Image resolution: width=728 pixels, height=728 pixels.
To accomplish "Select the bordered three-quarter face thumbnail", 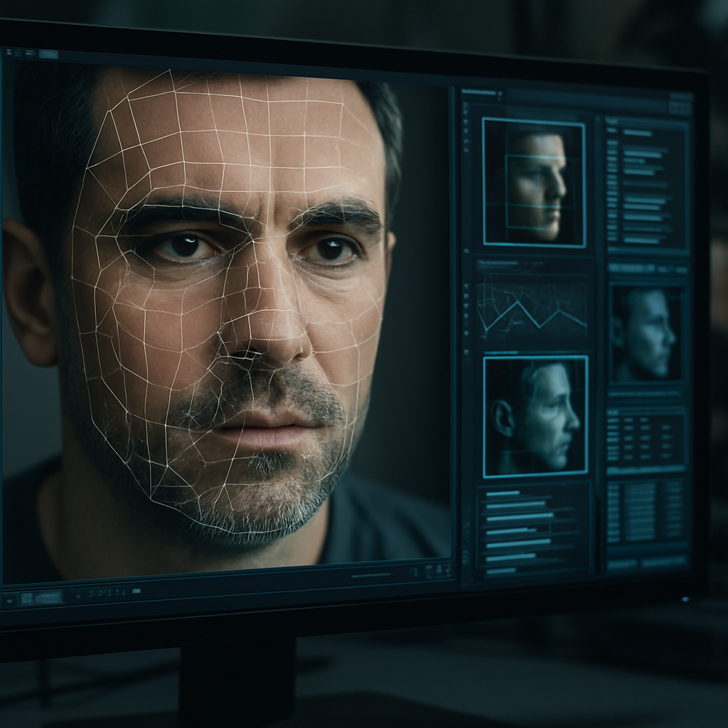I will [x=534, y=181].
